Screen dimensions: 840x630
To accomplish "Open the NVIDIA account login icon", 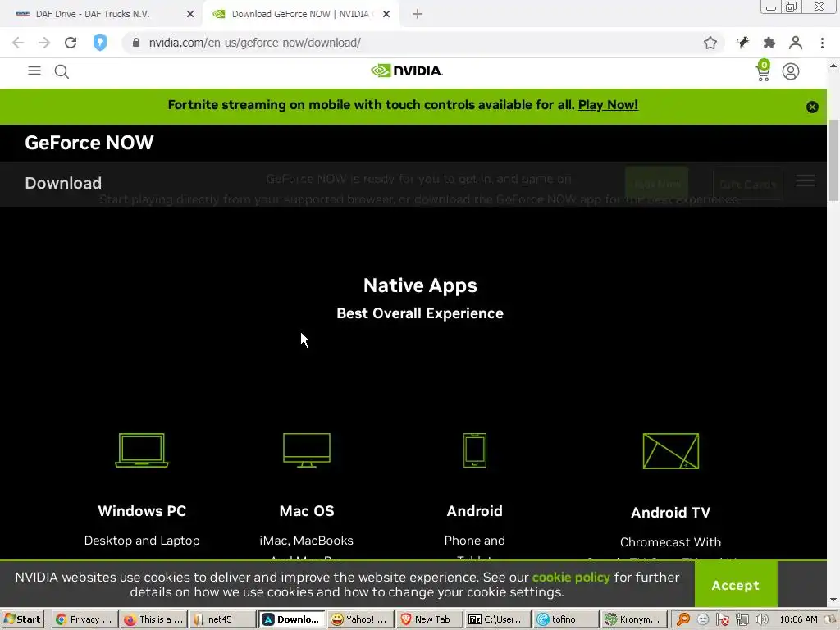I will (x=791, y=71).
